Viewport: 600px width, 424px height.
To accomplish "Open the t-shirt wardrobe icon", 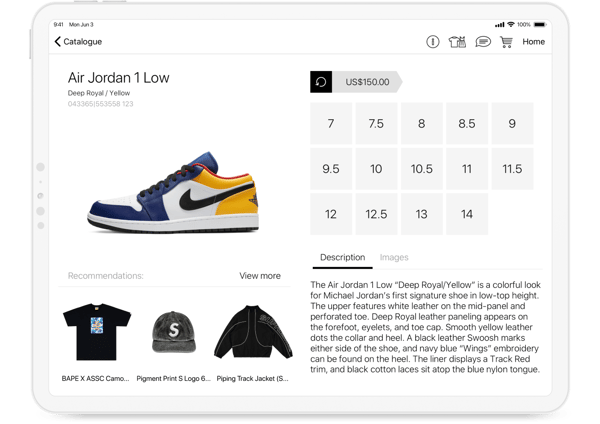I will click(x=457, y=42).
